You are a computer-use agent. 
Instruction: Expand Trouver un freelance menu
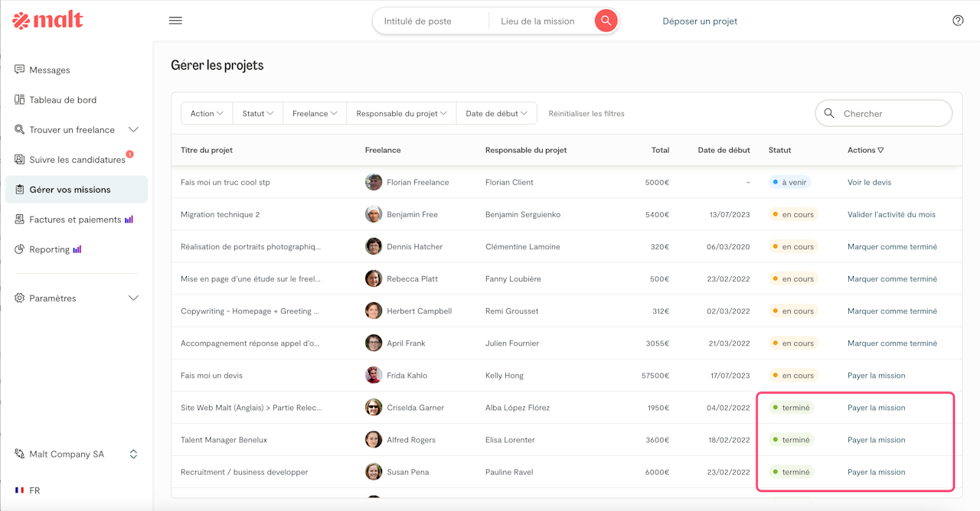coord(133,130)
